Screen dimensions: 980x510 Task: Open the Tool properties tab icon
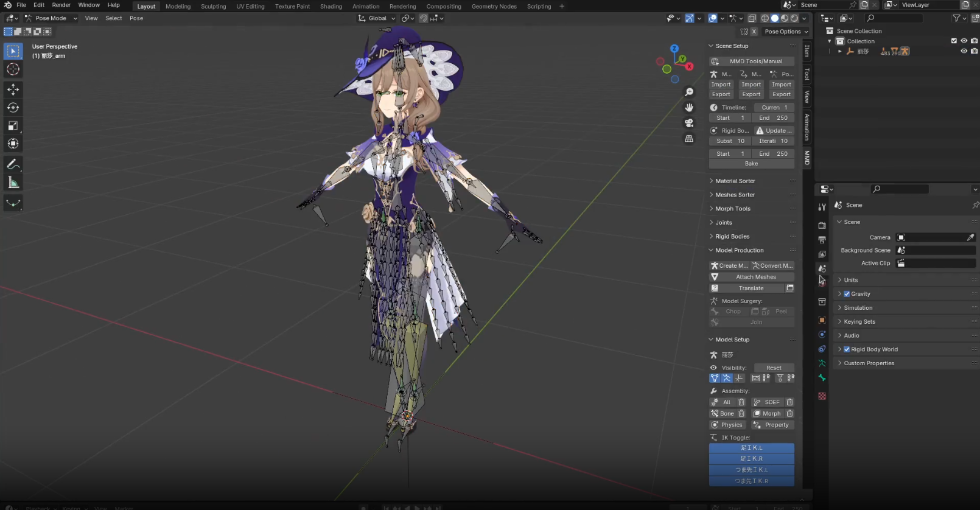[x=822, y=207]
